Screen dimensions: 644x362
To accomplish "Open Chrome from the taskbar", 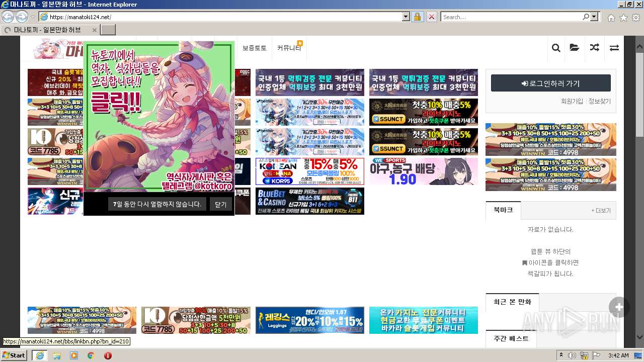I will pos(91,355).
